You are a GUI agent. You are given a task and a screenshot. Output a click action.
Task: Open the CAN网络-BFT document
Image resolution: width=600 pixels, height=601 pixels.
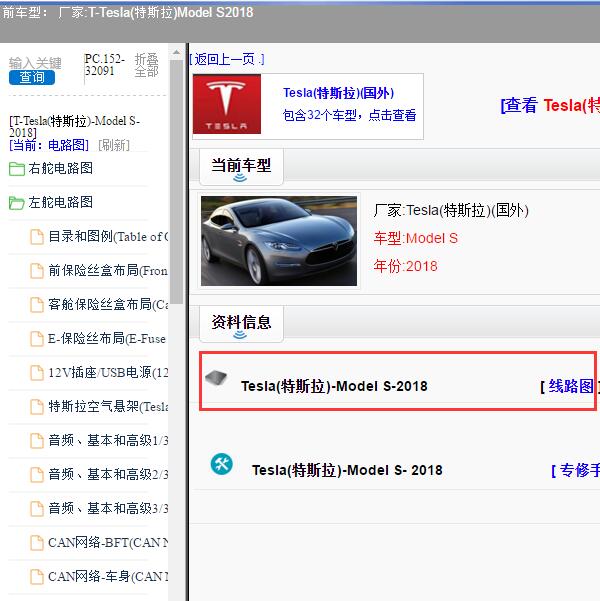click(x=108, y=543)
